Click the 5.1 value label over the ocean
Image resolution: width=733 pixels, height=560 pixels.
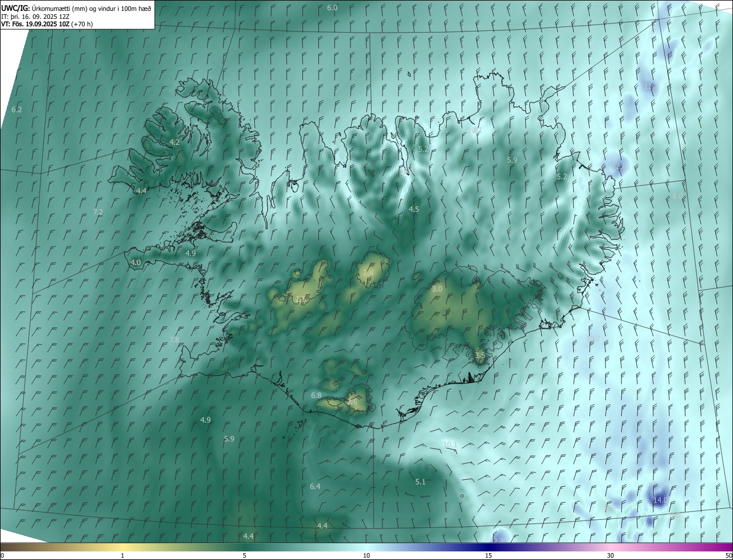point(420,482)
